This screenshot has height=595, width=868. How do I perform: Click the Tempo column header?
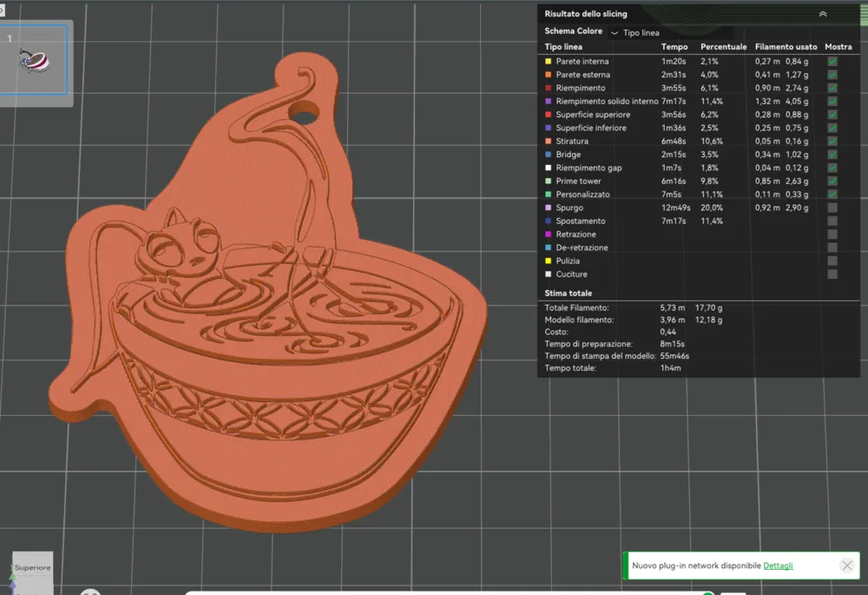674,47
